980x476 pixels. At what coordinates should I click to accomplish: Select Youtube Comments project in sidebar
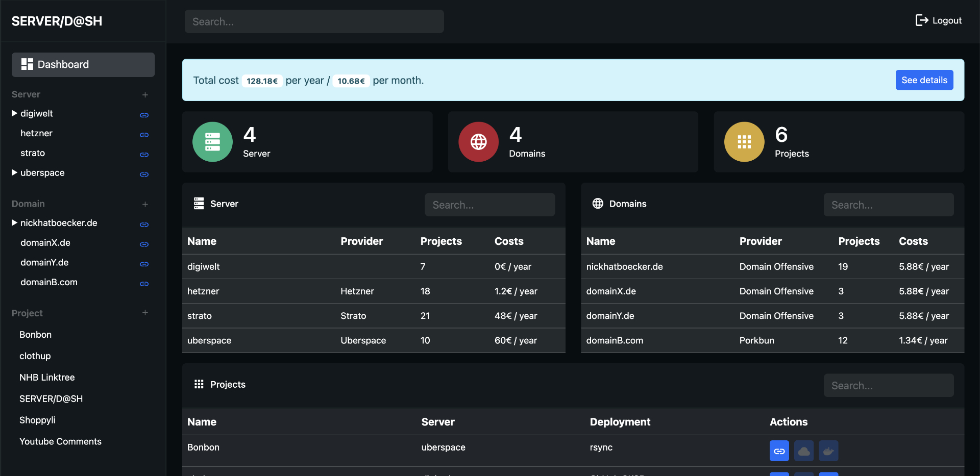coord(60,442)
